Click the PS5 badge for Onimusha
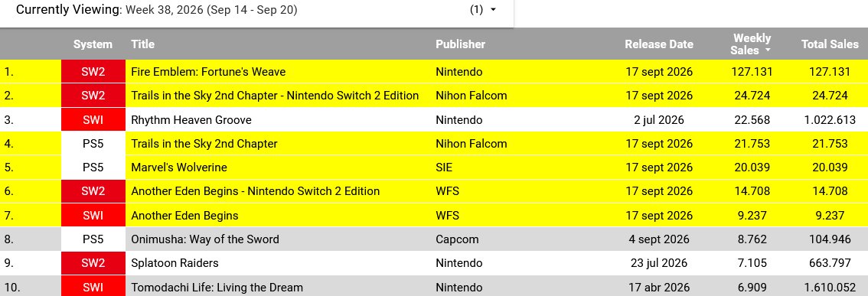This screenshot has width=868, height=296. [x=93, y=239]
